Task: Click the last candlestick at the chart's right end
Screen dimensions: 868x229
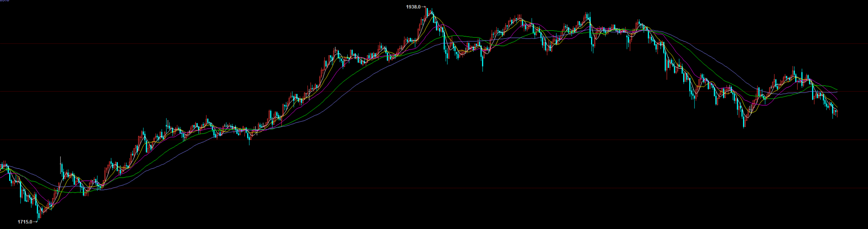Action: click(x=837, y=113)
